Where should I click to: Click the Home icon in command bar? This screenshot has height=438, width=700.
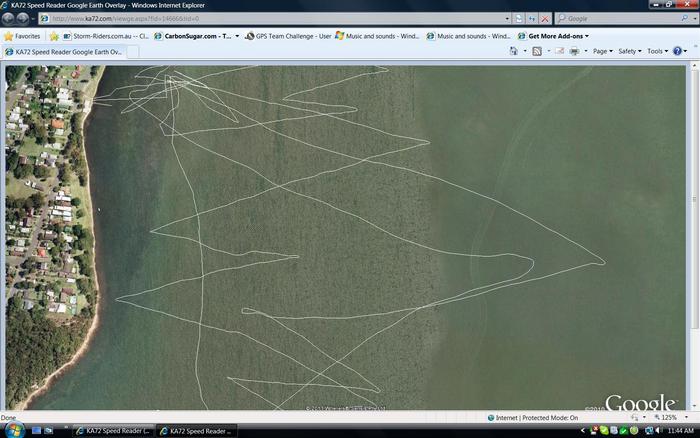[514, 51]
